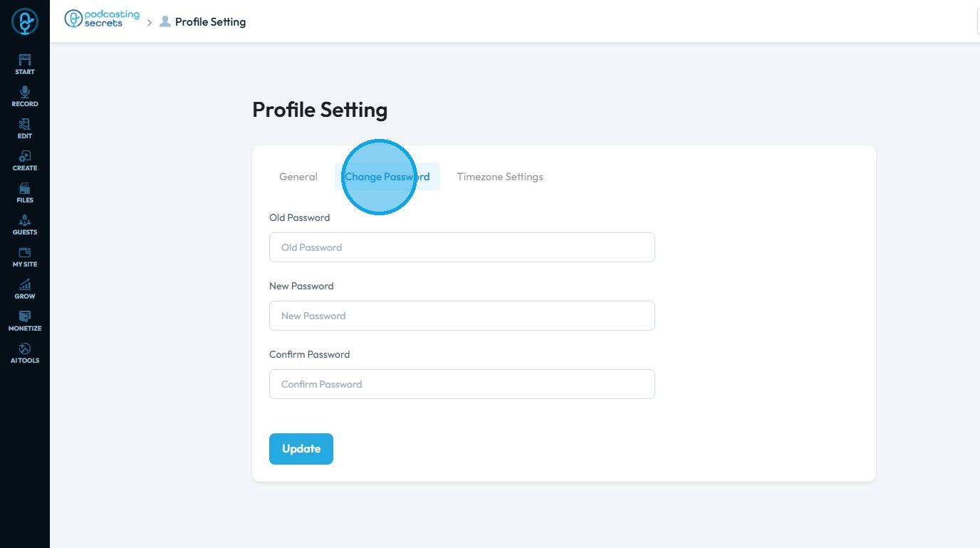Open the Grow analytics section
This screenshot has width=980, height=548.
coord(25,289)
